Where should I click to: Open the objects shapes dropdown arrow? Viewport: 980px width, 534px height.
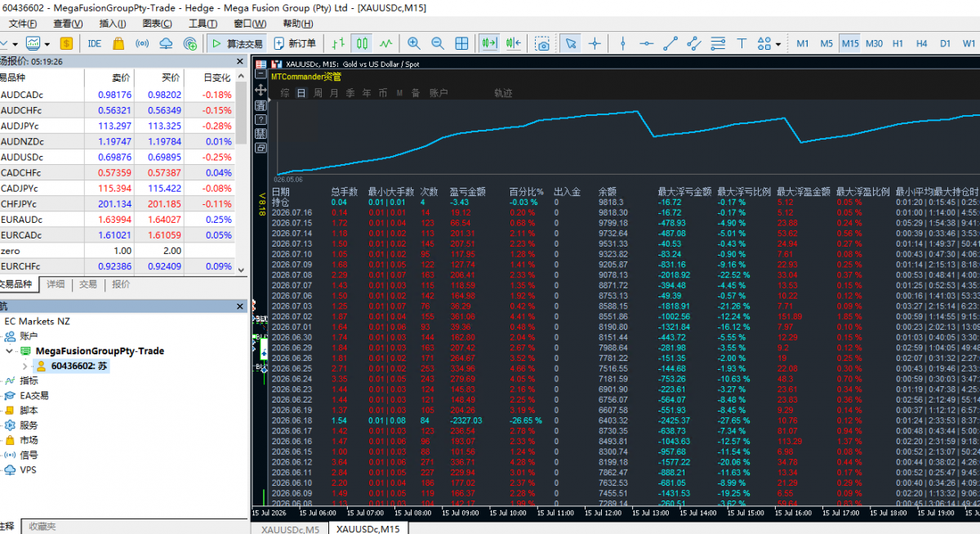pos(778,44)
